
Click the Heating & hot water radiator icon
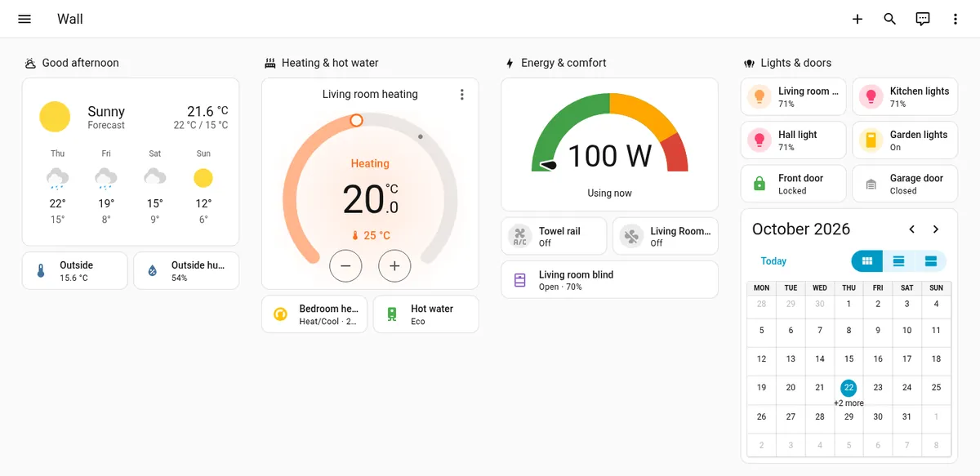270,63
